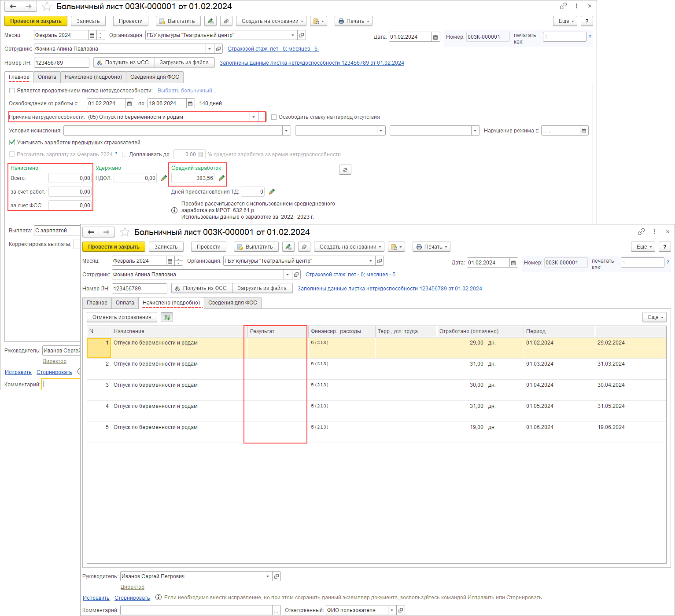Open the calendar for the front window Месяц field
675x616 pixels.
(170, 261)
